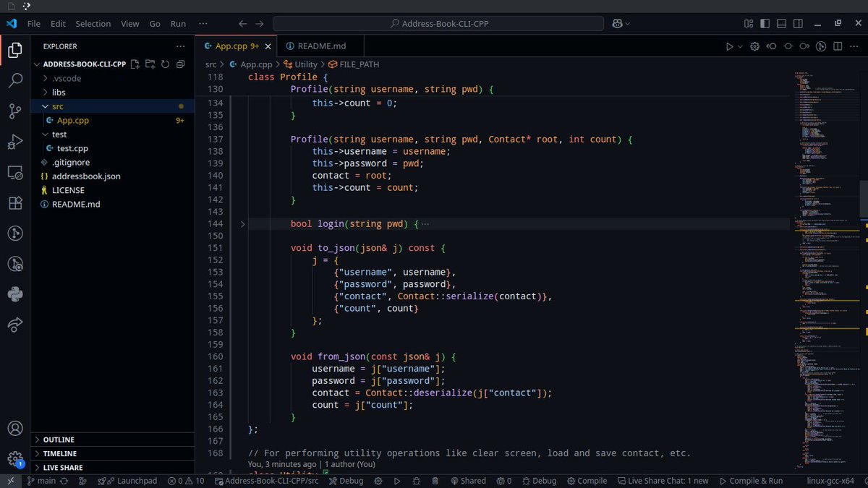The height and width of the screenshot is (488, 868).
Task: Open the Selection menu
Action: tap(93, 23)
